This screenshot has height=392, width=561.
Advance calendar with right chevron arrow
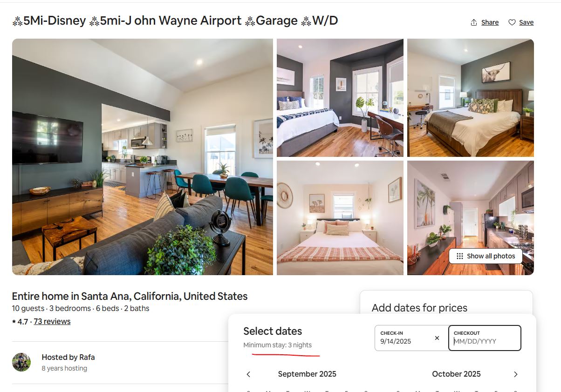(x=515, y=374)
